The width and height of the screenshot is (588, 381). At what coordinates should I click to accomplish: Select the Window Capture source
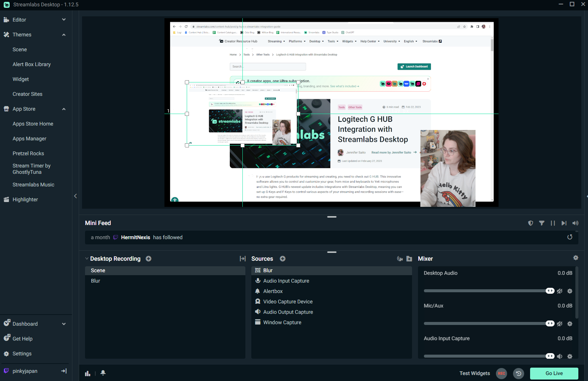click(x=331, y=322)
